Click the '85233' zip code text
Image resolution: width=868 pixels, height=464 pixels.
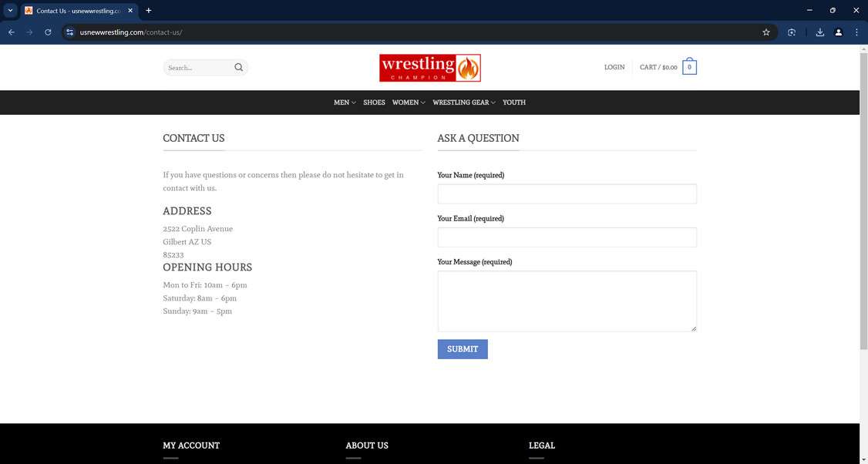coord(173,255)
